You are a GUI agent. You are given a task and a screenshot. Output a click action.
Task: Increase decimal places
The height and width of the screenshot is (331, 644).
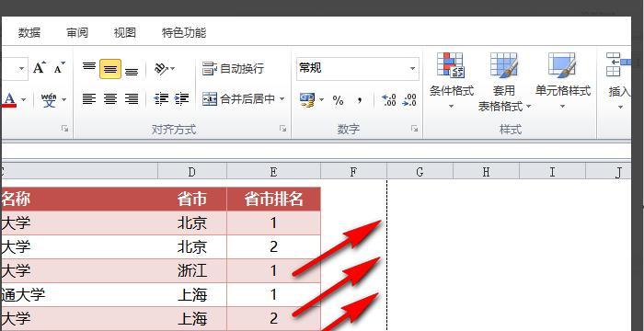388,100
